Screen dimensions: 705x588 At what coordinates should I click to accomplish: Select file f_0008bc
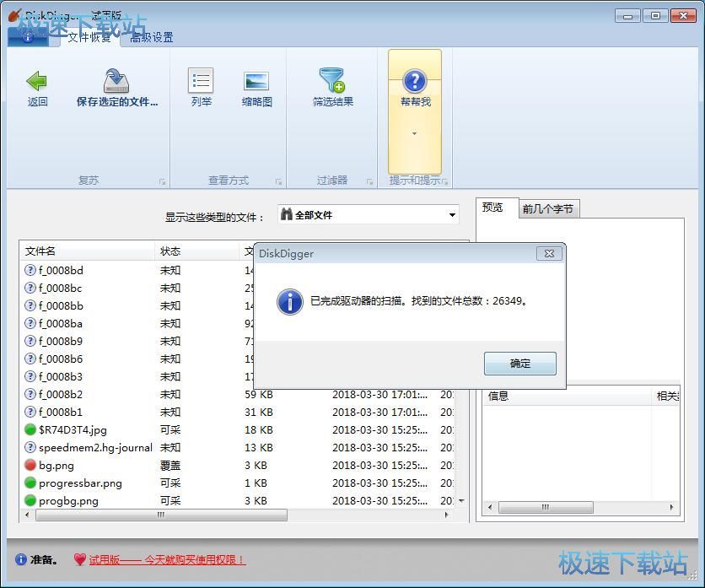(x=60, y=288)
